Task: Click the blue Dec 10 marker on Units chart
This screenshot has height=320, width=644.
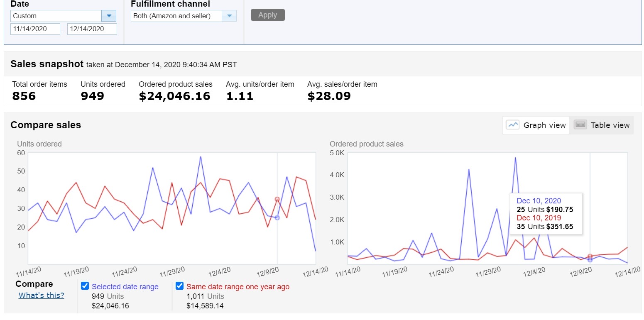Action: click(x=277, y=217)
